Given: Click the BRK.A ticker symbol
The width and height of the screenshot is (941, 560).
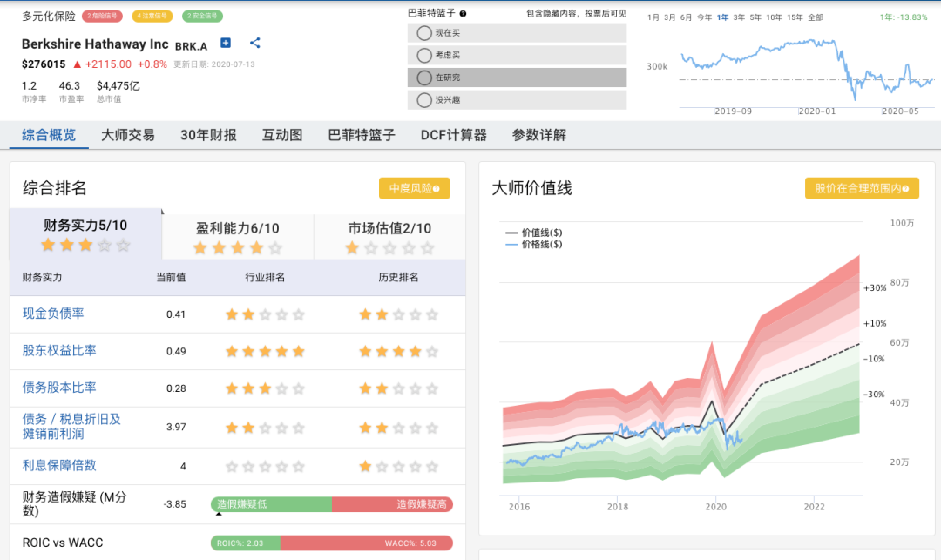Looking at the screenshot, I should click(191, 46).
